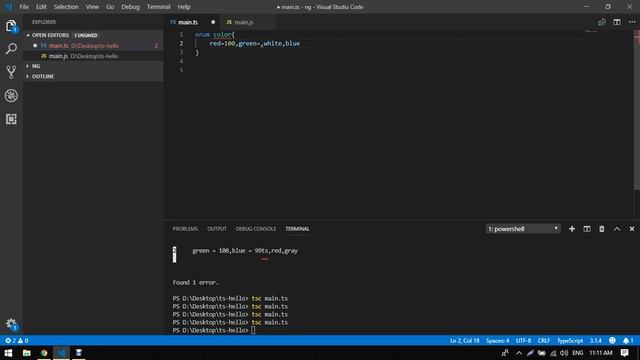
Task: Click the VS Code taskbar icon
Action: click(x=62, y=353)
